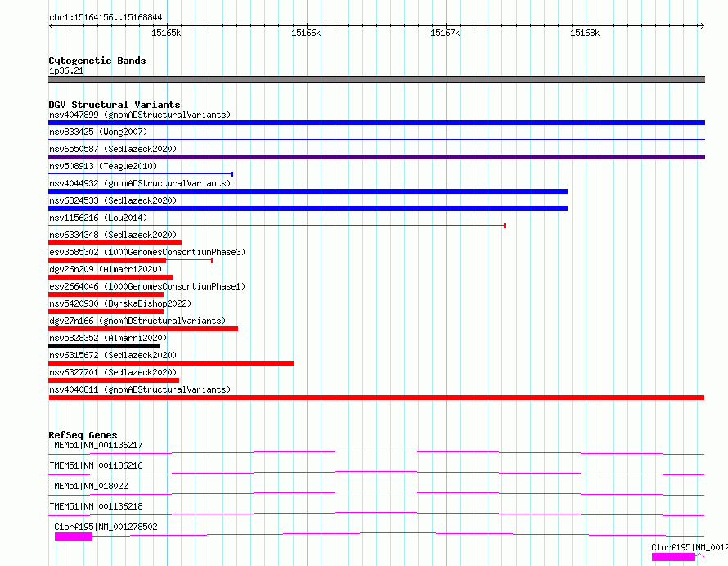Select the thin blue line of nsv833425
The image size is (728, 566).
[x=376, y=139]
